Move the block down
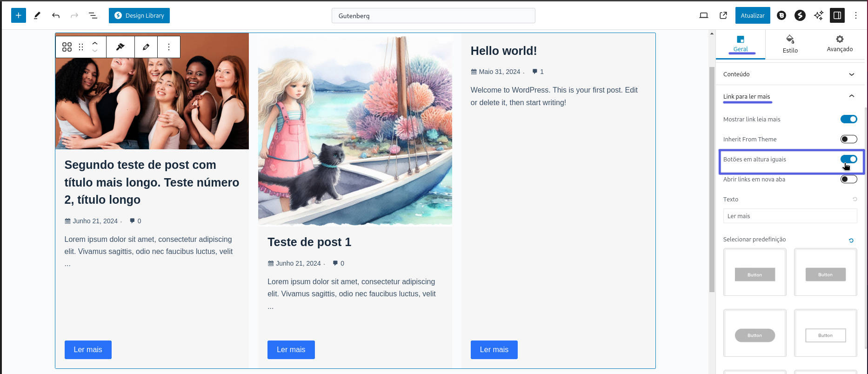868x374 pixels. tap(95, 51)
